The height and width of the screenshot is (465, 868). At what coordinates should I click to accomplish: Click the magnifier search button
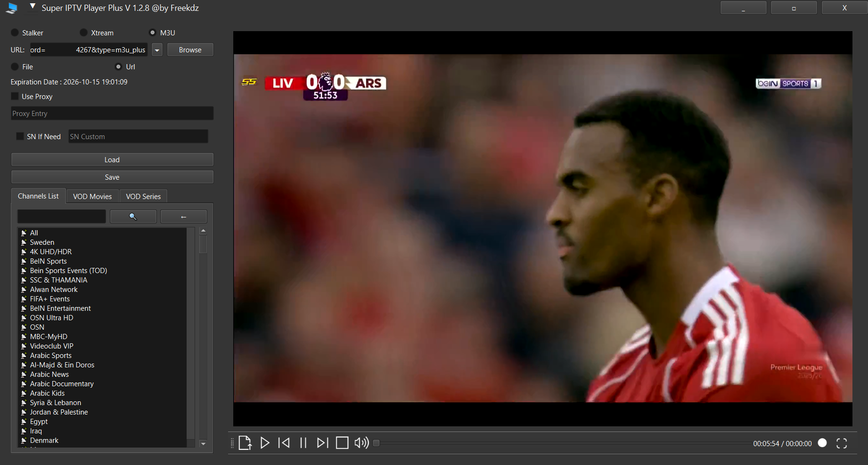133,216
